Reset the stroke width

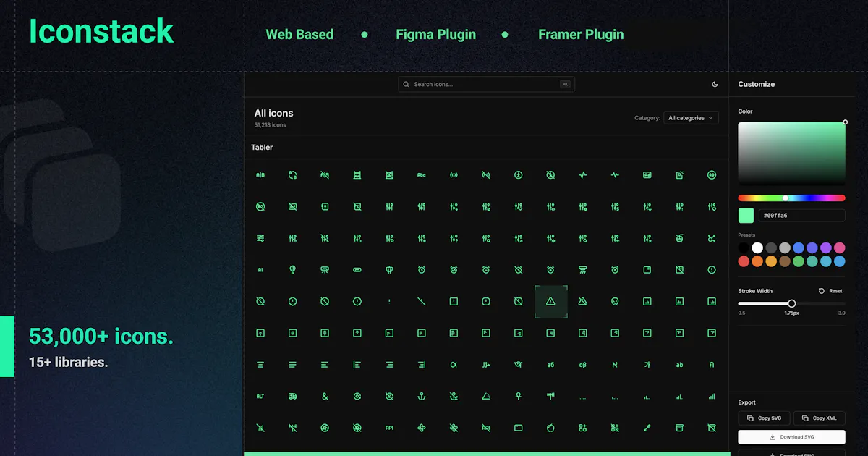[830, 291]
